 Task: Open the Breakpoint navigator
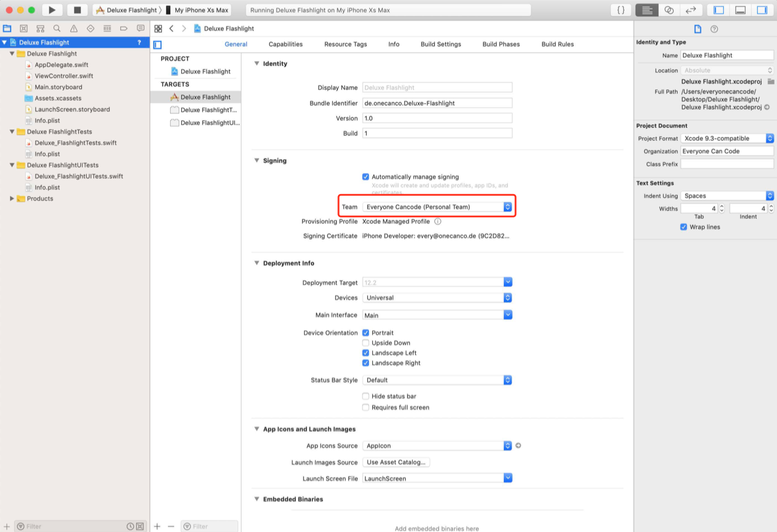[123, 28]
